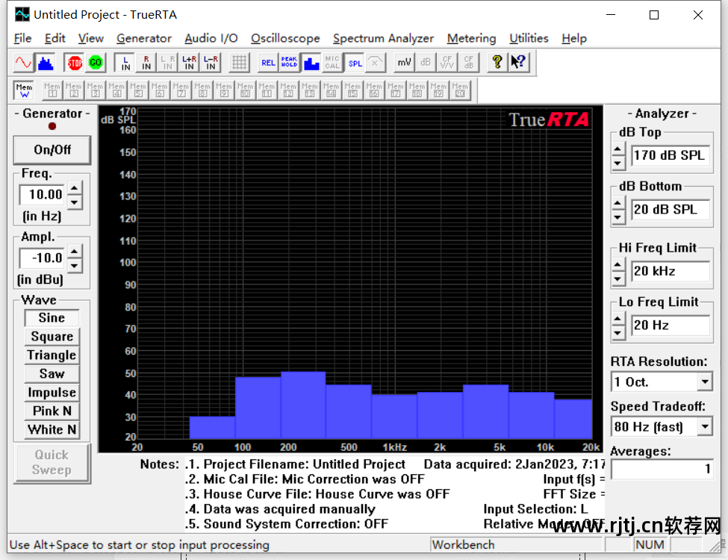Image resolution: width=728 pixels, height=560 pixels.
Task: Activate the arrow-and-question-mark context help icon
Action: (x=519, y=62)
